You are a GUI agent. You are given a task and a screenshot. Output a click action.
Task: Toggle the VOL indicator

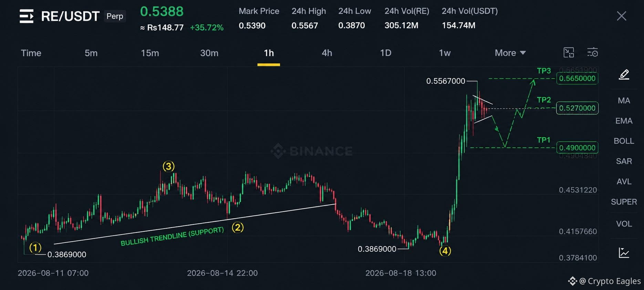(x=624, y=224)
